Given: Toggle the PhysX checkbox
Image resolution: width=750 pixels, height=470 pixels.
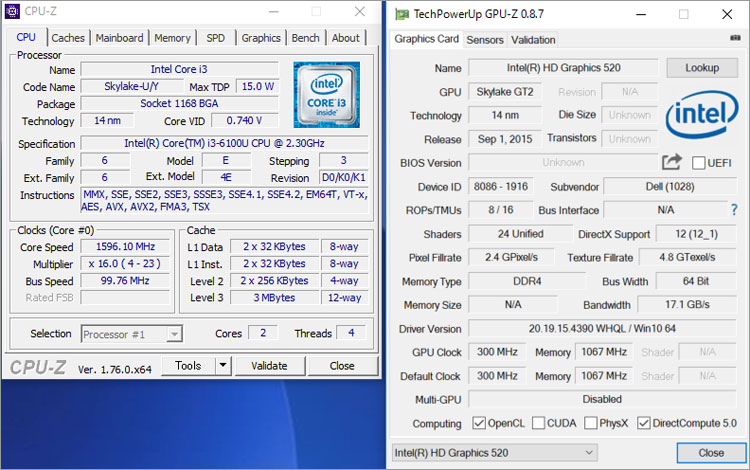Looking at the screenshot, I should point(591,423).
